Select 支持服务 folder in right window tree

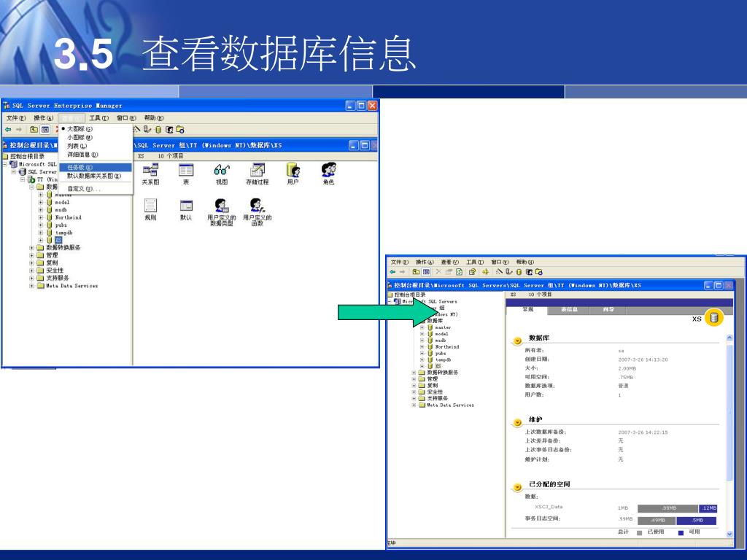click(438, 399)
